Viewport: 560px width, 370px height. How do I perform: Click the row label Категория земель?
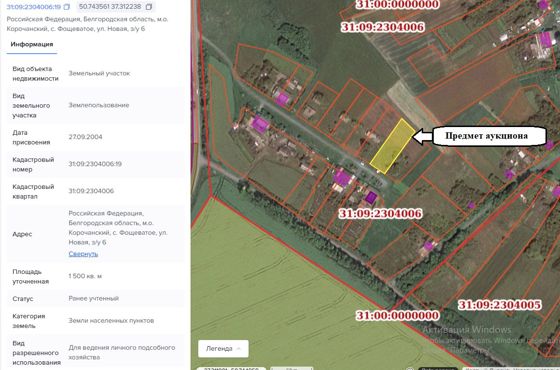pyautogui.click(x=29, y=321)
